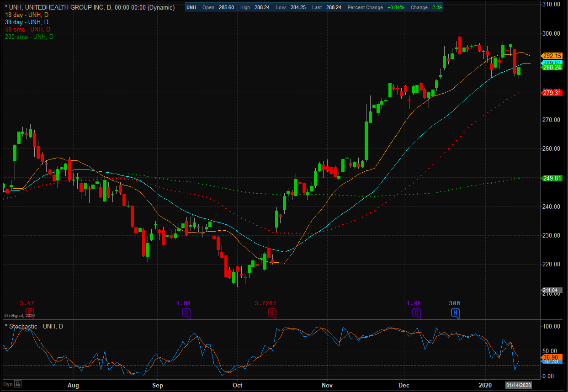
Task: Click the dividend D marker in December
Action: [x=416, y=313]
